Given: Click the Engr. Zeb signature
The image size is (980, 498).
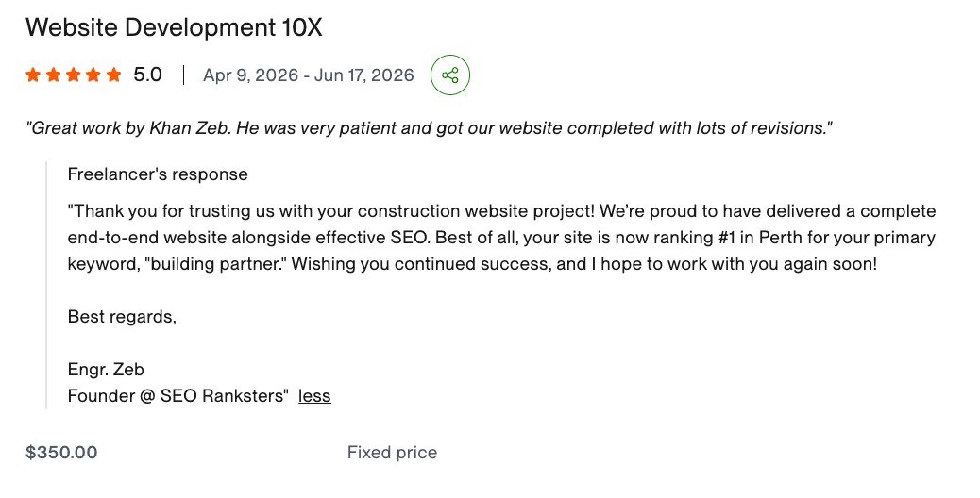Looking at the screenshot, I should (106, 370).
